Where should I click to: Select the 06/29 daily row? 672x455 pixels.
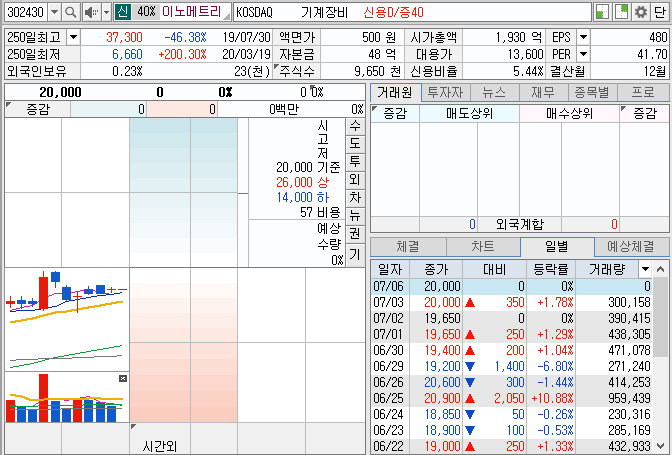pyautogui.click(x=512, y=366)
